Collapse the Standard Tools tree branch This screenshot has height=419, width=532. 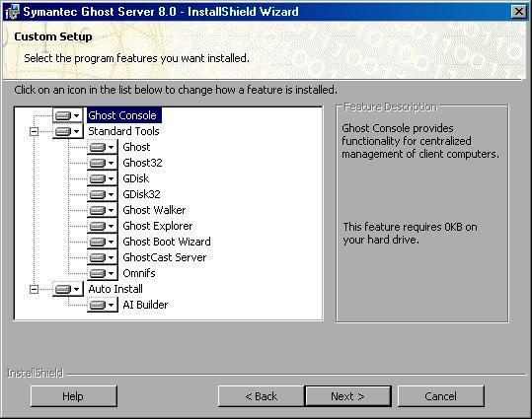[34, 131]
